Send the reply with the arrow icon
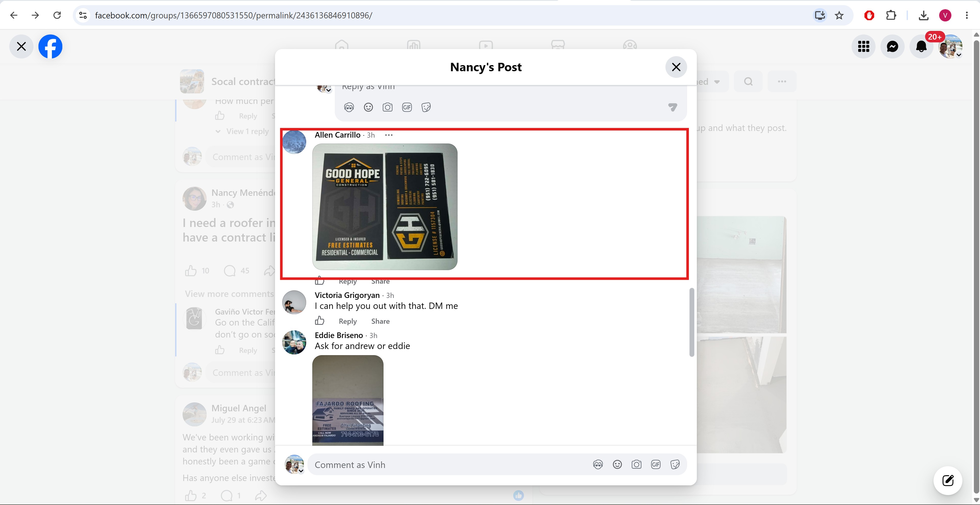Screen dimensions: 980x505 [x=673, y=107]
